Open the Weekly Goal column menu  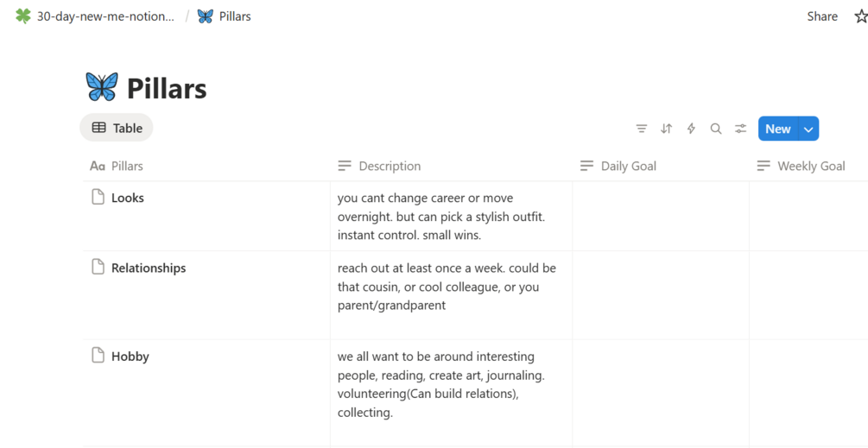point(810,166)
